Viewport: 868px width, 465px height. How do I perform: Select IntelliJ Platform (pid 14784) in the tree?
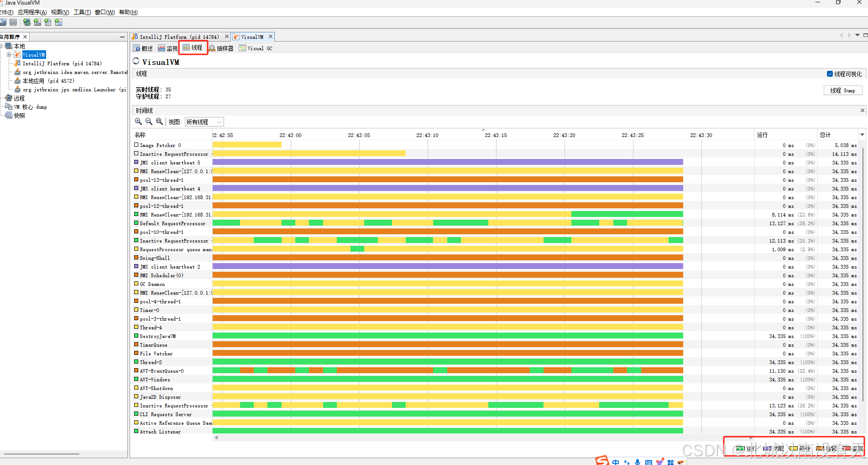(x=62, y=63)
